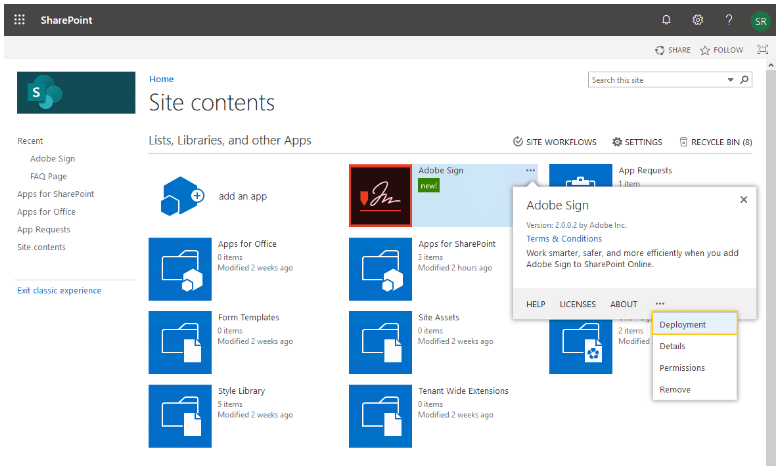Open the Site Assets library icon
The image size is (778, 467).
381,342
